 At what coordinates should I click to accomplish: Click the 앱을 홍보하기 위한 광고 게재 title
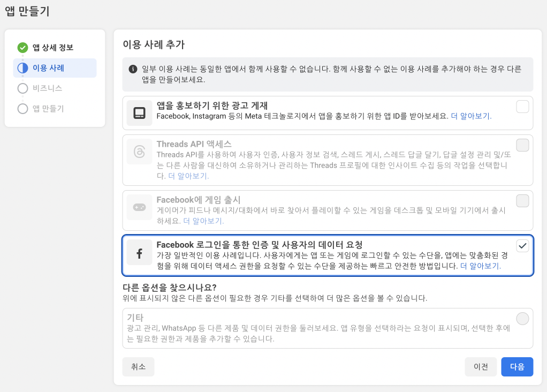click(x=212, y=105)
